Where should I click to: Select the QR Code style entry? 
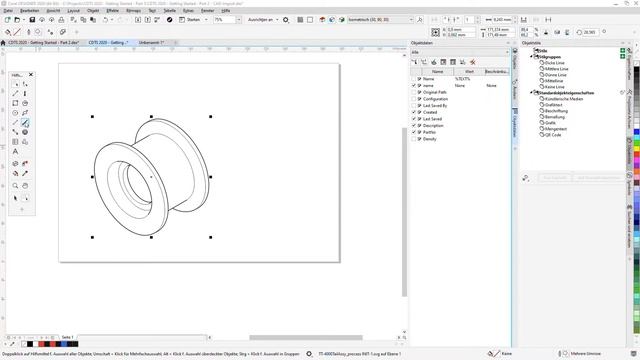tap(553, 135)
